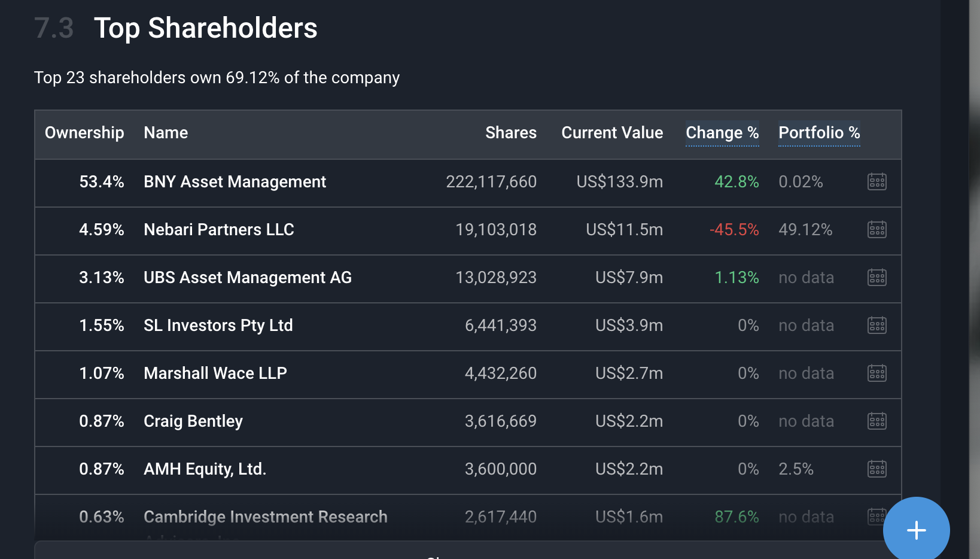
Task: Click UBS Asset Management AG name
Action: tap(247, 278)
